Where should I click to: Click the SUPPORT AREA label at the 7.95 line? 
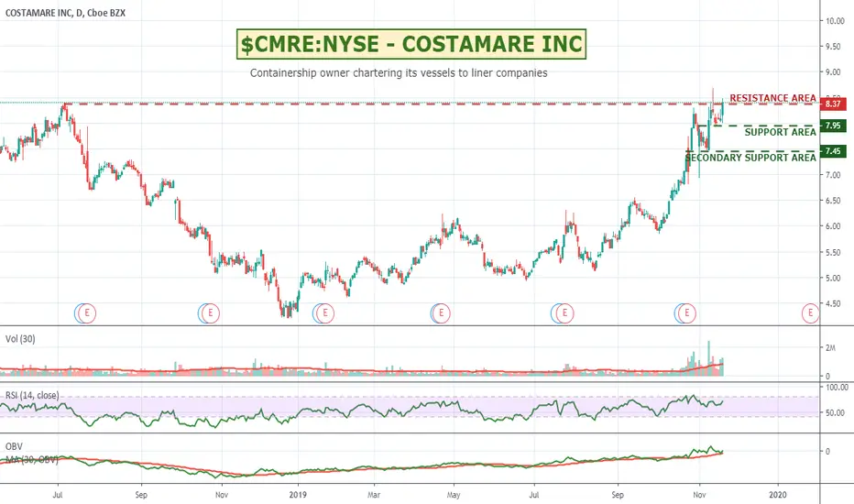[780, 132]
